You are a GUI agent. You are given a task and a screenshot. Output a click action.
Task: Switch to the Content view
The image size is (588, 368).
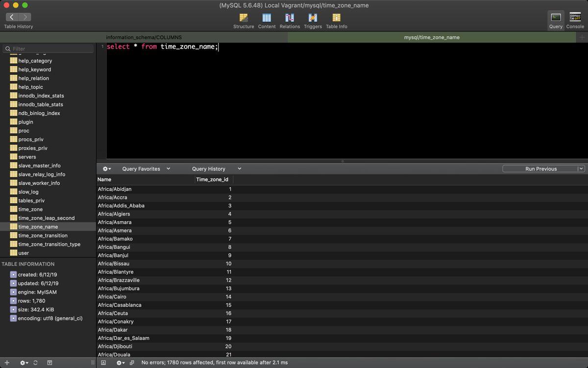(x=267, y=21)
